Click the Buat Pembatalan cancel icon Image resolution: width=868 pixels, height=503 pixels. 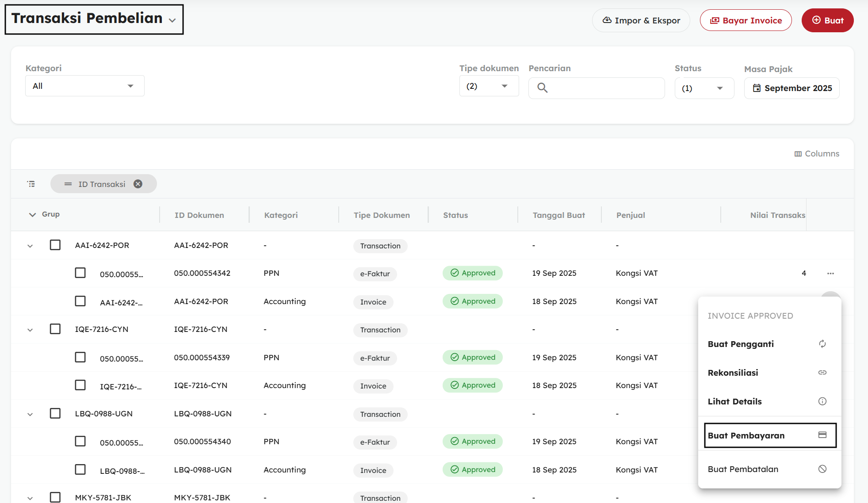822,469
